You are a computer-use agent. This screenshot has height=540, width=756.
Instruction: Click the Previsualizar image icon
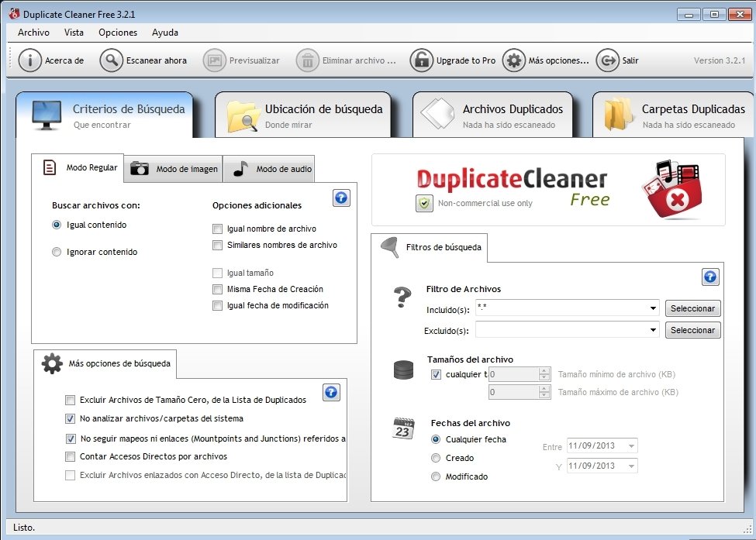215,60
